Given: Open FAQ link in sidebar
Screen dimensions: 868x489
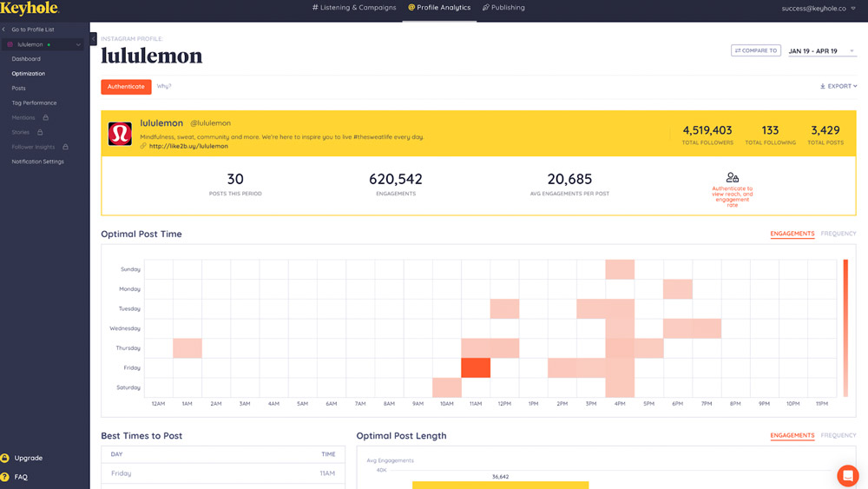Looking at the screenshot, I should [x=21, y=477].
